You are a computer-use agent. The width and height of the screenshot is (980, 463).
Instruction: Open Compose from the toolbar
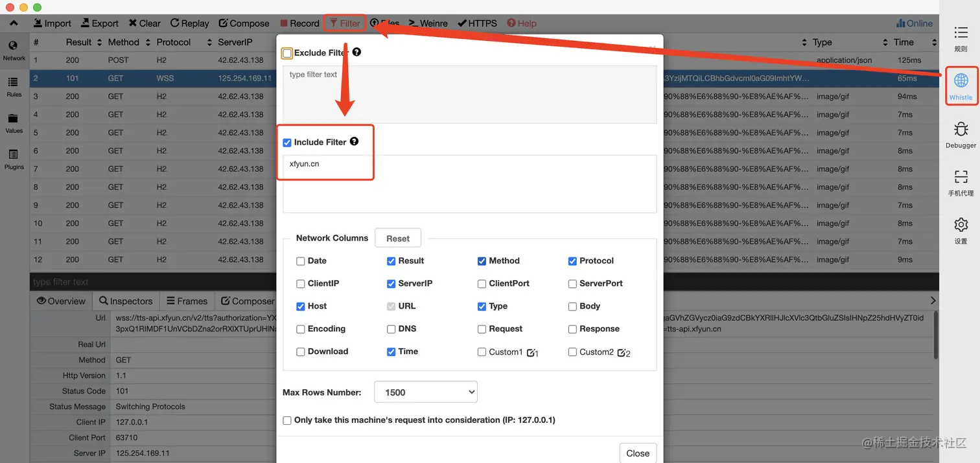pyautogui.click(x=244, y=23)
